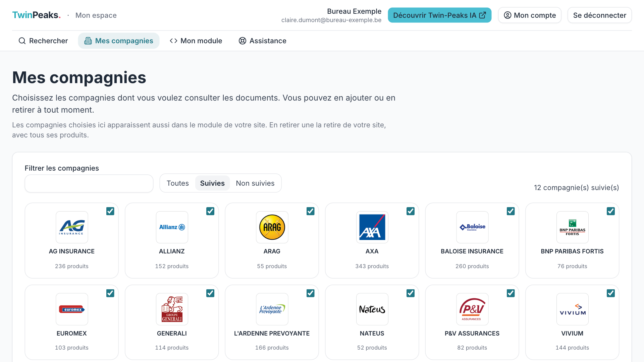Image resolution: width=644 pixels, height=362 pixels.
Task: Click the code brackets icon of Mon module
Action: pos(173,41)
